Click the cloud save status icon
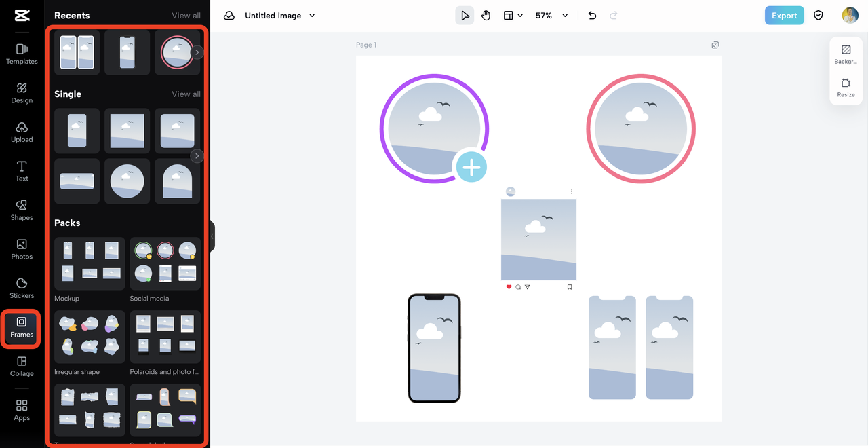The image size is (868, 448). (x=229, y=16)
